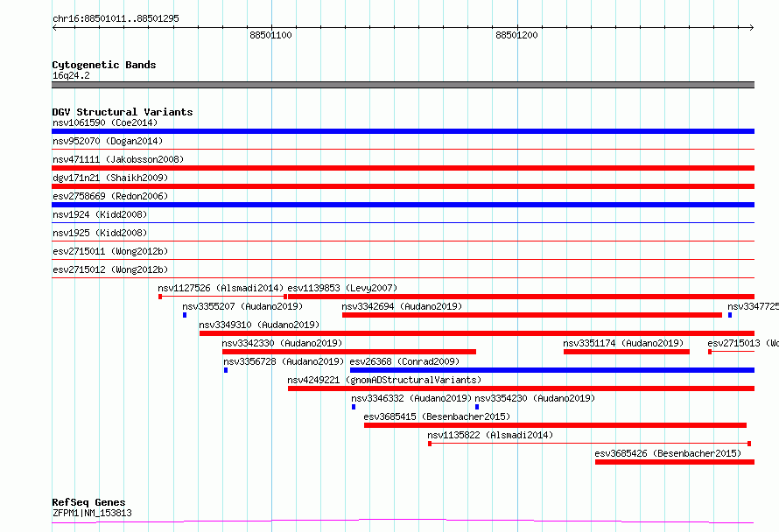
Task: Click left red endpoint of nsv1135822
Action: click(x=430, y=444)
